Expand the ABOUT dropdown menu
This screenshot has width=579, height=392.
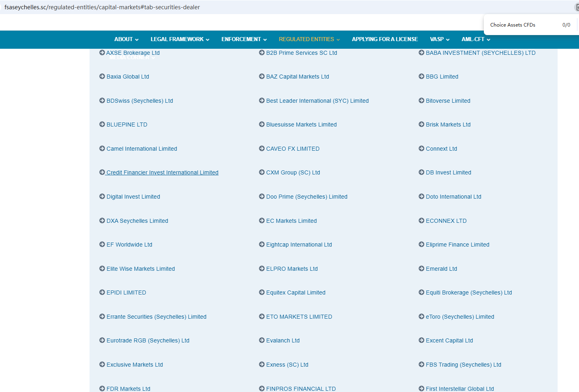(126, 39)
